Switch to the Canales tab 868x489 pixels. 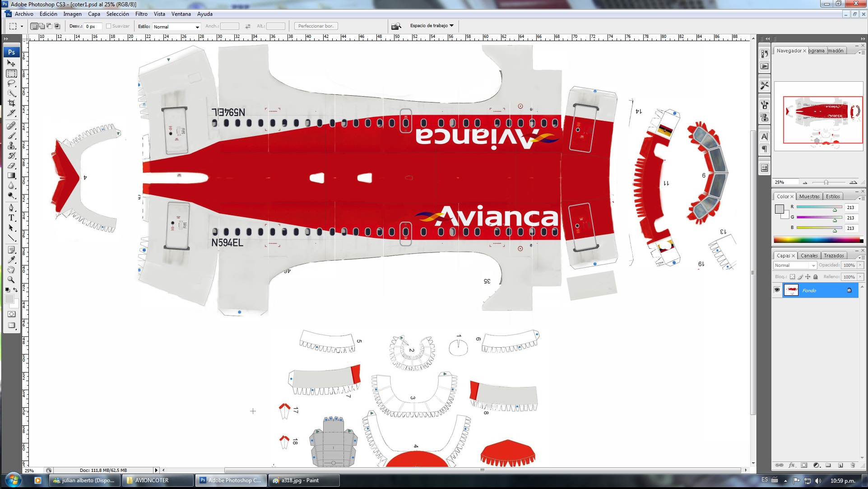(809, 255)
